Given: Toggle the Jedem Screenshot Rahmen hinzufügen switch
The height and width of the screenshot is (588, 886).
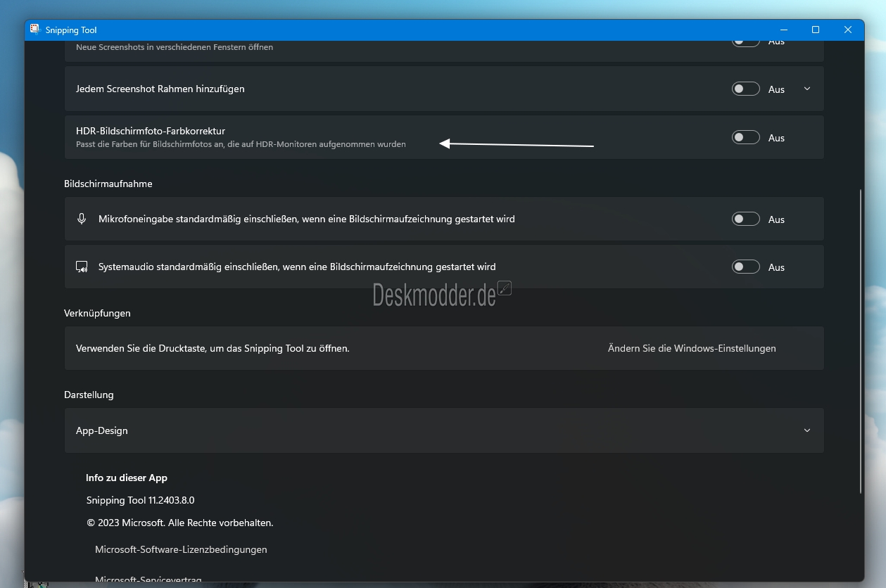Looking at the screenshot, I should (745, 89).
